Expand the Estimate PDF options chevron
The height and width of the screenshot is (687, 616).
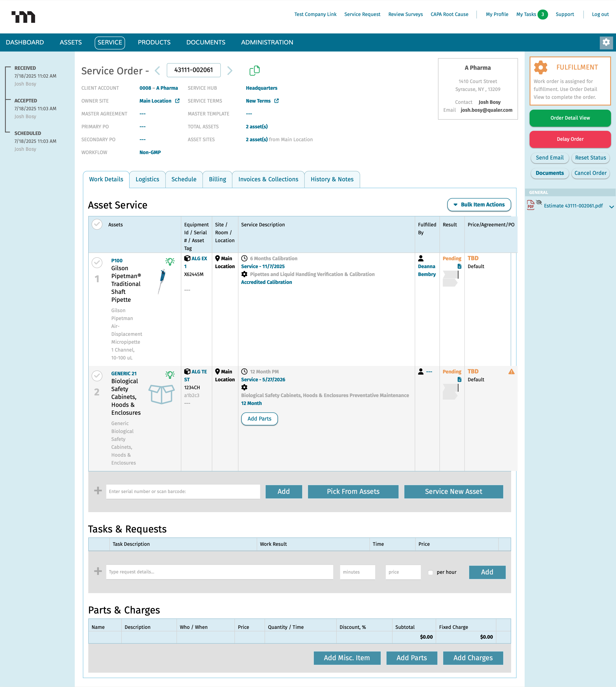611,206
